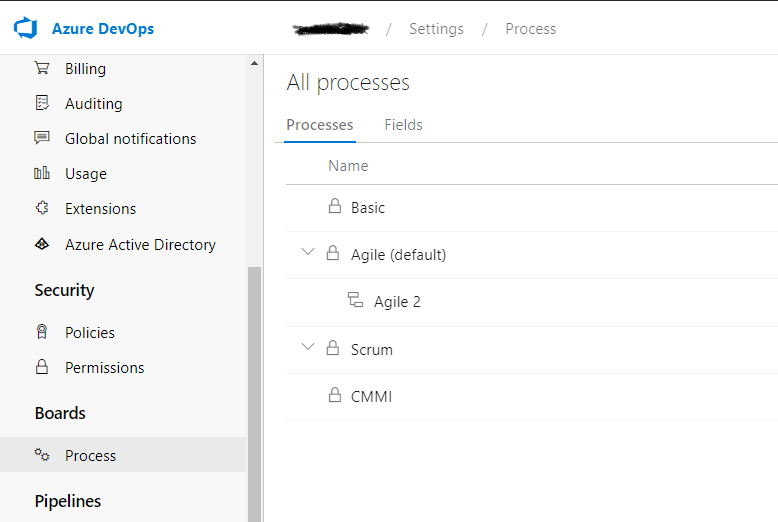Click the sidebar scroll up arrow
This screenshot has width=778, height=522.
[x=255, y=63]
